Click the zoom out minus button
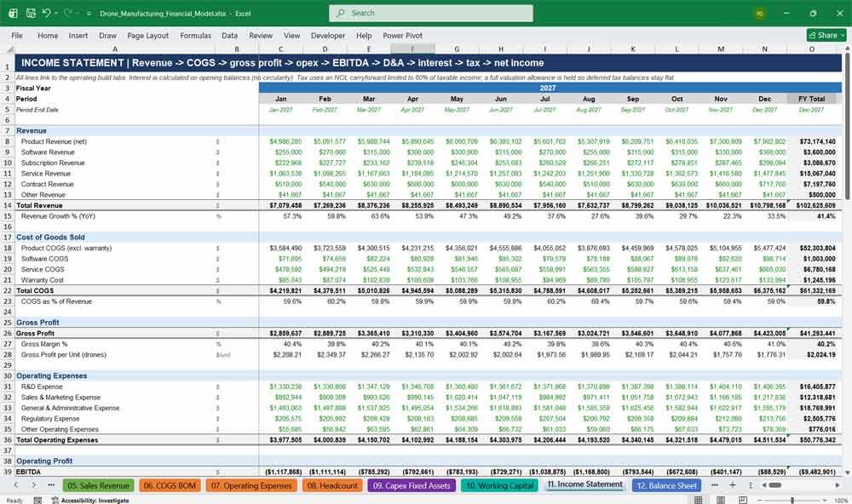 [760, 501]
